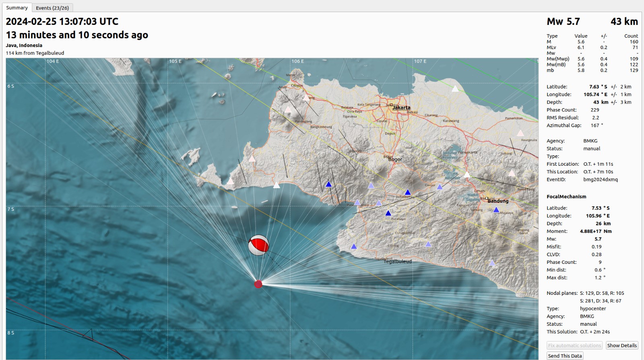Click pink station triangle above Sumedang
The height and width of the screenshot is (360, 644).
coord(512,173)
